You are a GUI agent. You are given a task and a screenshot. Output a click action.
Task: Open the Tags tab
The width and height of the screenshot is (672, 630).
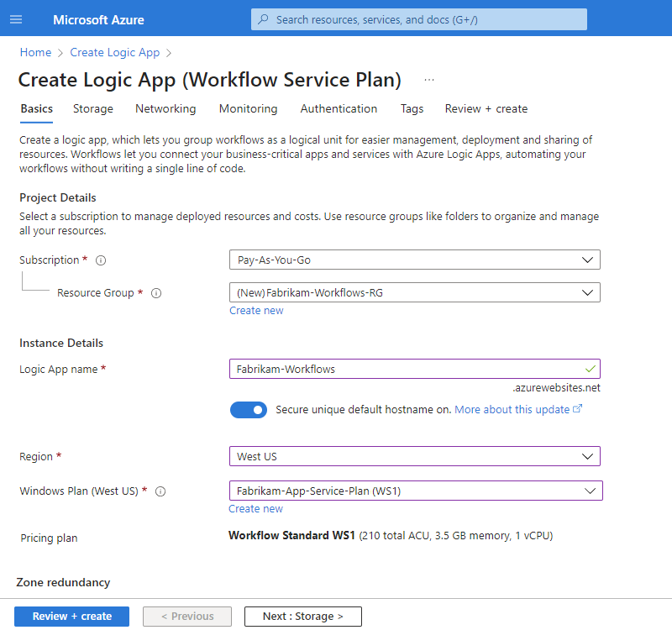click(x=412, y=109)
